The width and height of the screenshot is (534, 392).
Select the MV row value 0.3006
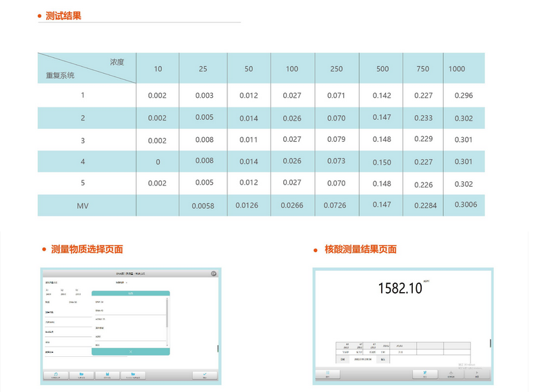[466, 205]
